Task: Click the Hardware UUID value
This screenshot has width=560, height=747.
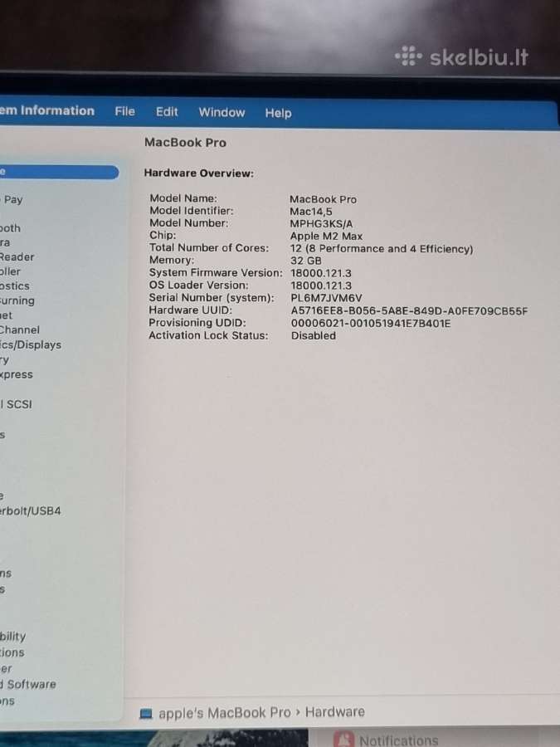Action: click(410, 311)
